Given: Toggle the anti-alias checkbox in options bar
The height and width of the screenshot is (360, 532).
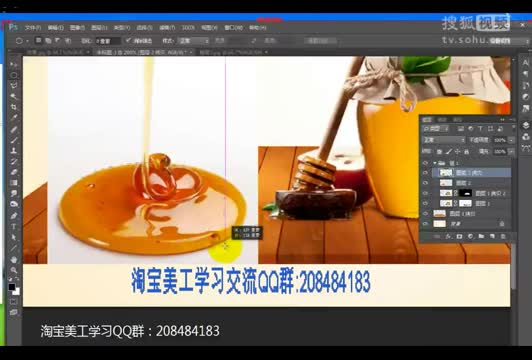Looking at the screenshot, I should pyautogui.click(x=128, y=40).
